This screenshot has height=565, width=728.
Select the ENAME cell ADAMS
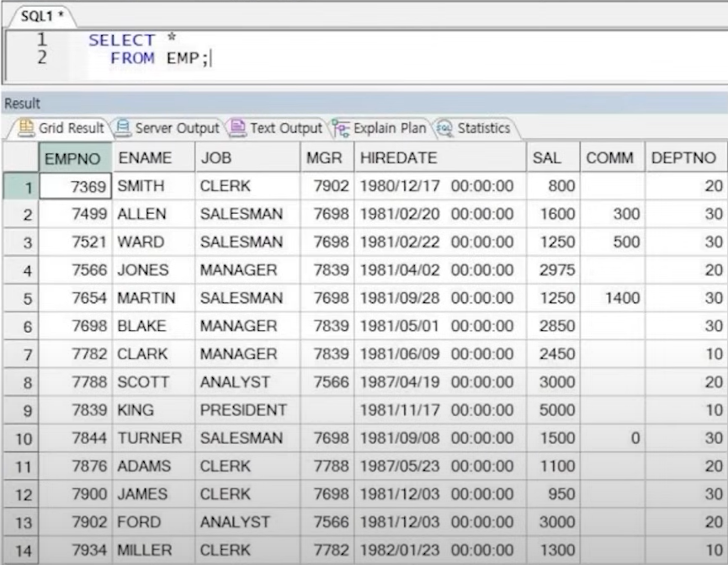[154, 466]
